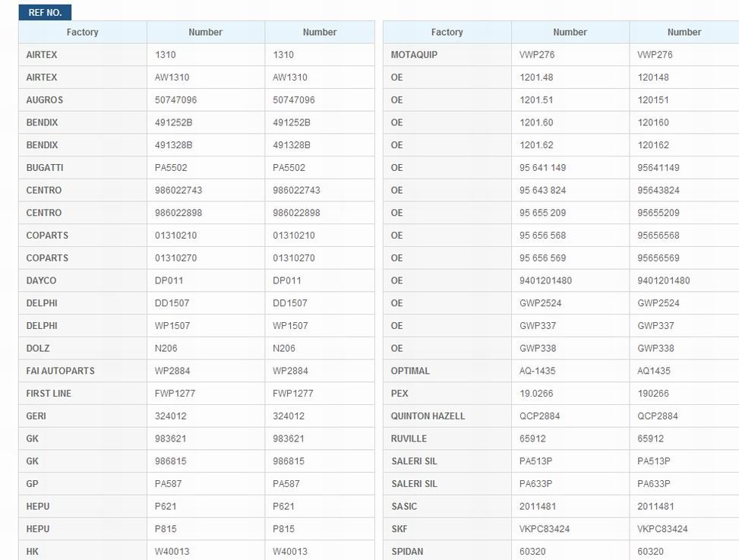Select the RUVILLE factory cell
This screenshot has width=739, height=560.
point(447,439)
